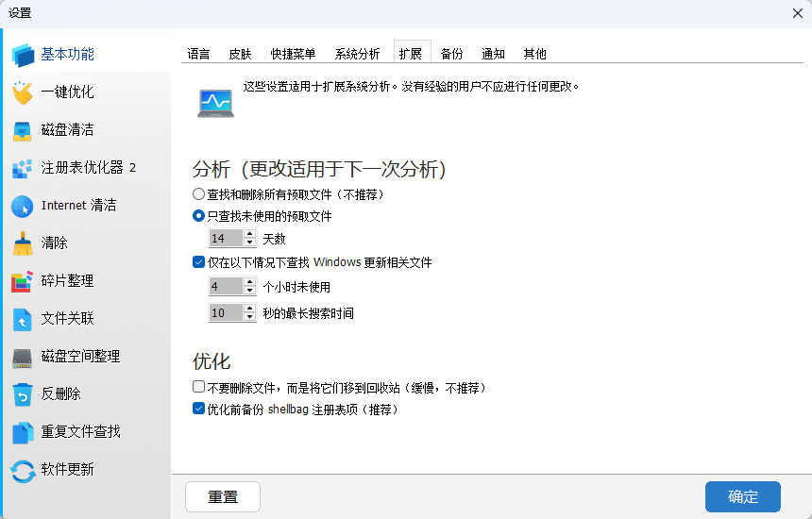Enable 不要删除文件 move to recycle bin checkbox
812x519 pixels.
click(x=198, y=387)
